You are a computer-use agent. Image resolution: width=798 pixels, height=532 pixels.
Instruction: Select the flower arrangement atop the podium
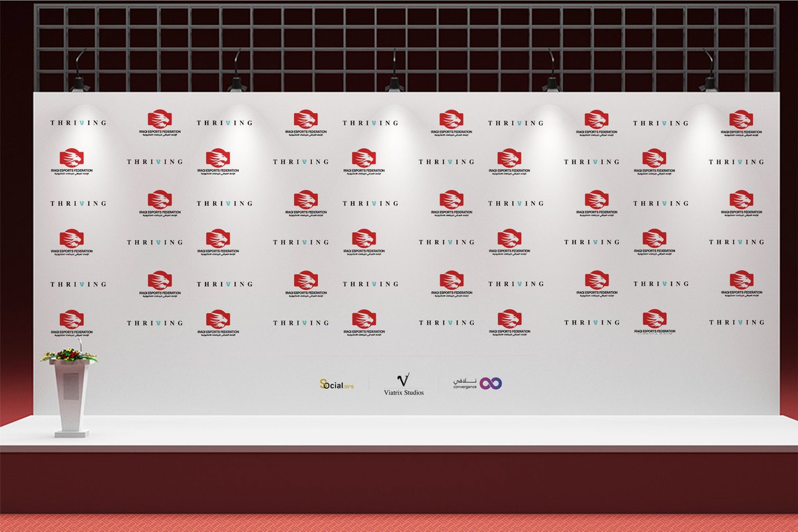coord(69,354)
